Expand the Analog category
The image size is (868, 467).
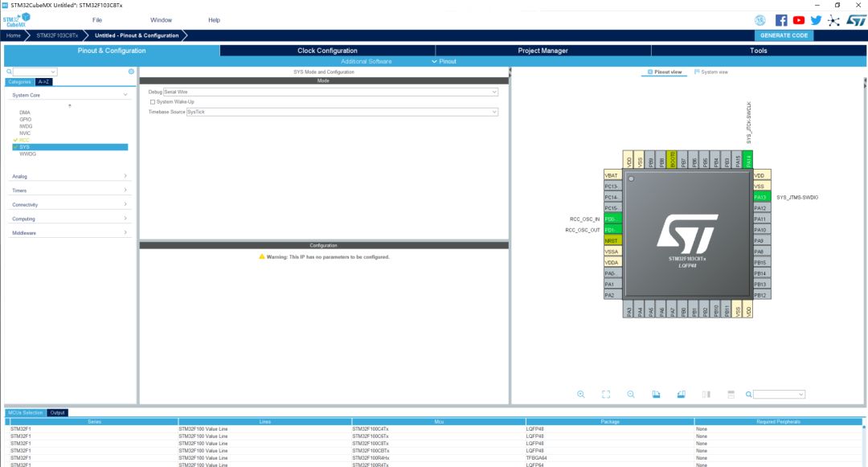pos(125,176)
